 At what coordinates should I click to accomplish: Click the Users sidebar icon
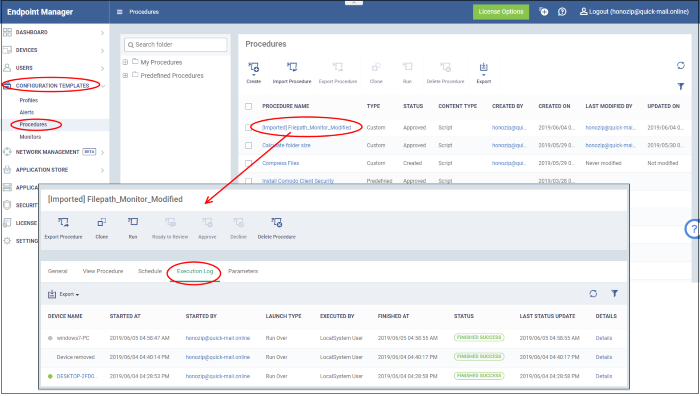(7, 68)
